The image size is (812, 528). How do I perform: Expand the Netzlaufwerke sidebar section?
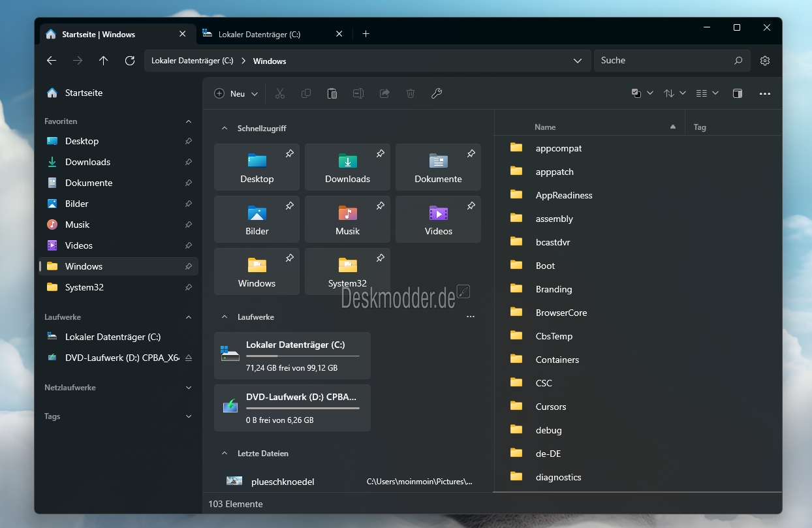coord(189,388)
